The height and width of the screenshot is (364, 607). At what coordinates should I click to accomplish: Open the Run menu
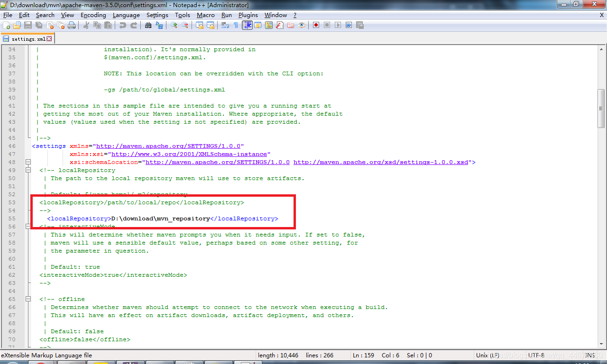(227, 15)
